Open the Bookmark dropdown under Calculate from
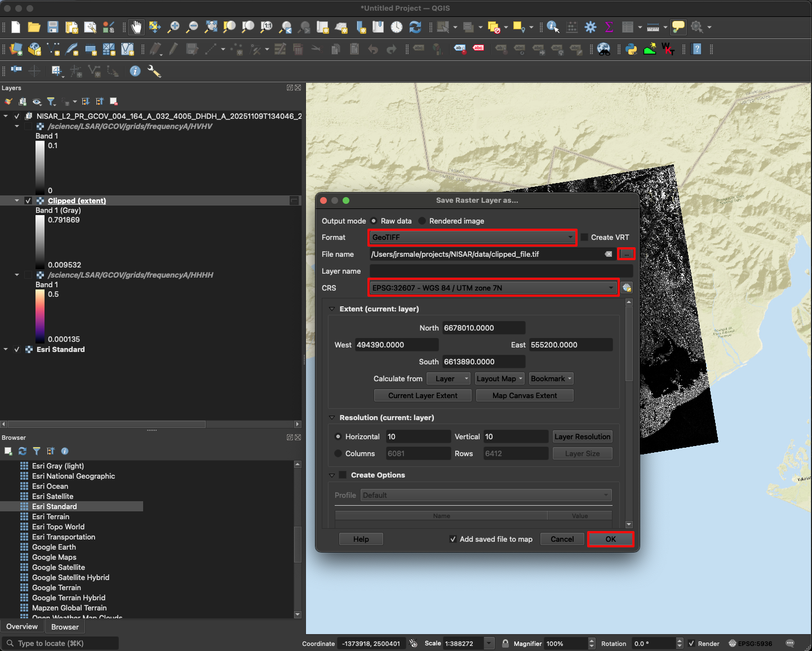 (x=551, y=378)
